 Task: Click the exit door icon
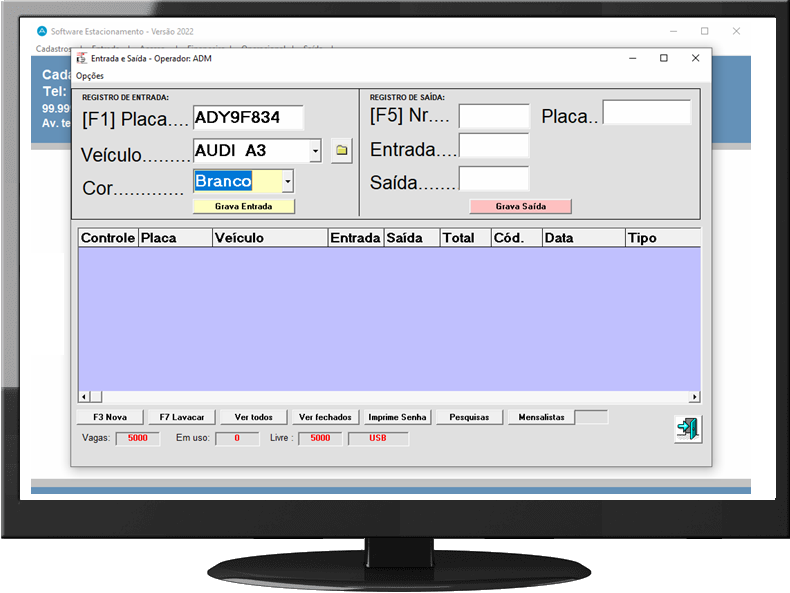coord(687,428)
